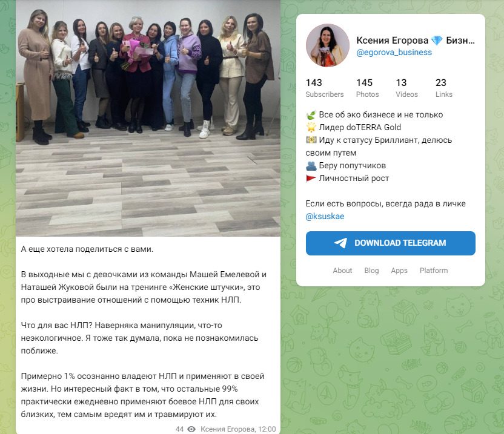The width and height of the screenshot is (504, 434).
Task: Open the About footer link
Action: [342, 271]
